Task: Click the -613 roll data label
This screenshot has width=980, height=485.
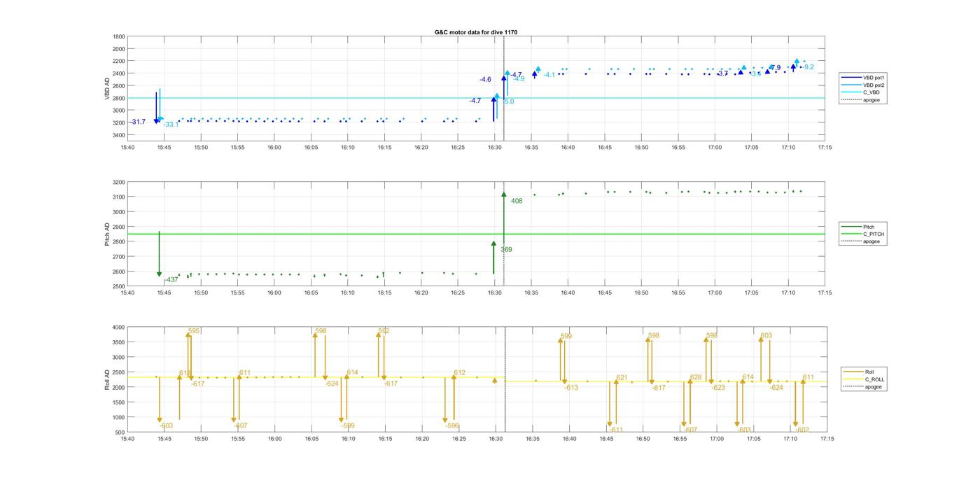Action: 571,388
